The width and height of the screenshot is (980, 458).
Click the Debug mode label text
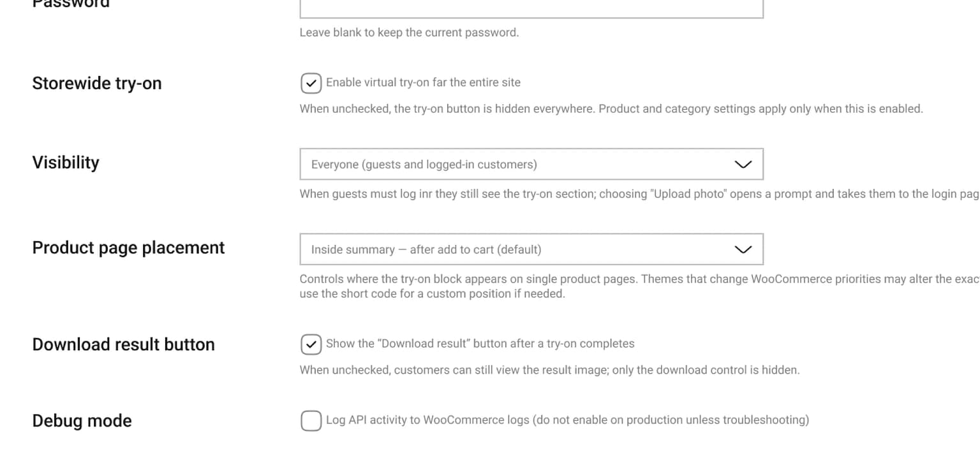(x=82, y=420)
